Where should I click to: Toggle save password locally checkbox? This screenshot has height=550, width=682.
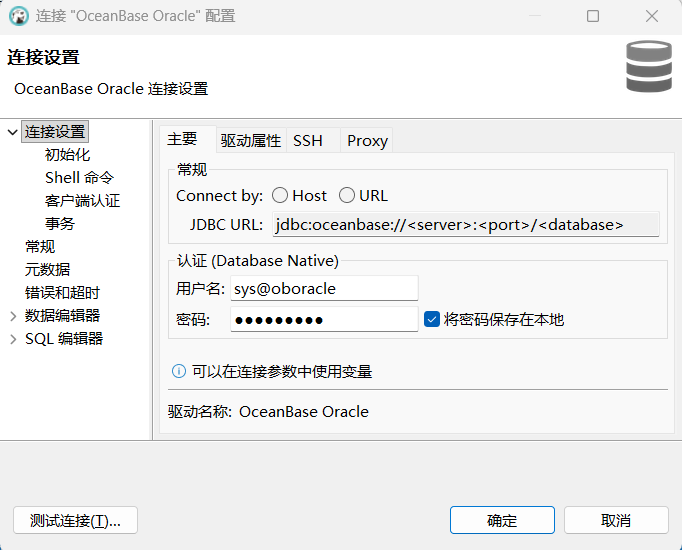click(432, 319)
